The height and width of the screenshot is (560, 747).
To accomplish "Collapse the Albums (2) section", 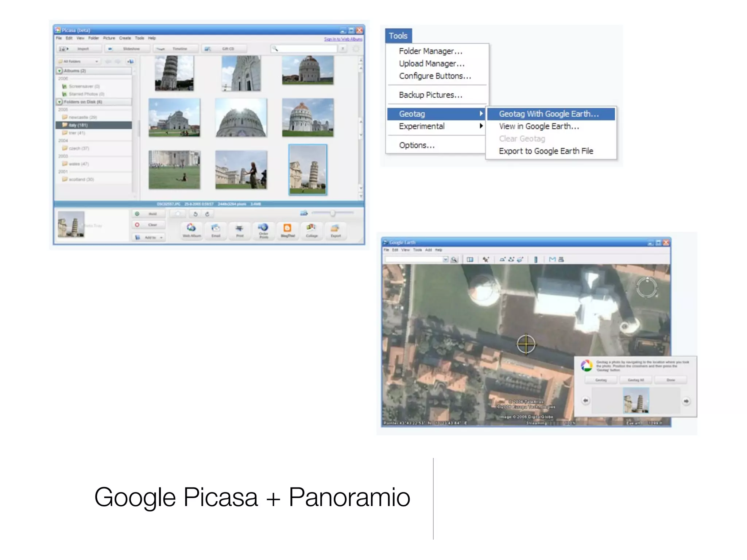I will (60, 71).
